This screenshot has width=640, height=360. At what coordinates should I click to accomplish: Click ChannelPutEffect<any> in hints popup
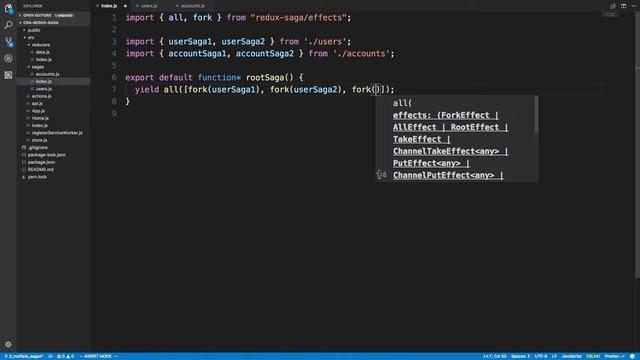coord(444,175)
